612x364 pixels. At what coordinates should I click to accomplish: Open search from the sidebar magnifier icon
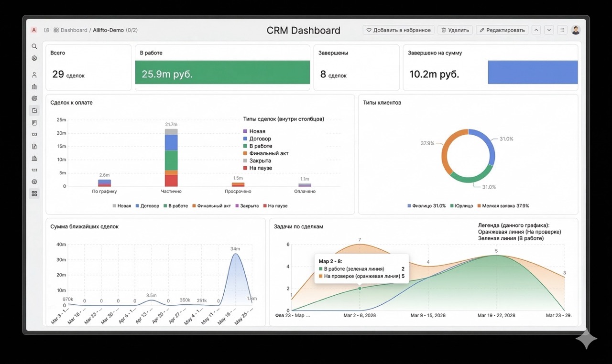pyautogui.click(x=34, y=46)
